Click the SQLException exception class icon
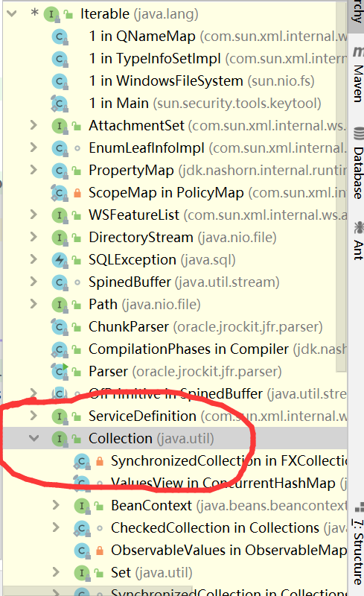 (60, 260)
